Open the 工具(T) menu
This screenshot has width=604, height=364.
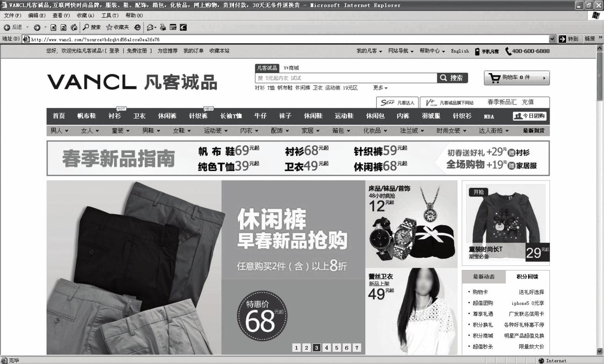(x=110, y=15)
